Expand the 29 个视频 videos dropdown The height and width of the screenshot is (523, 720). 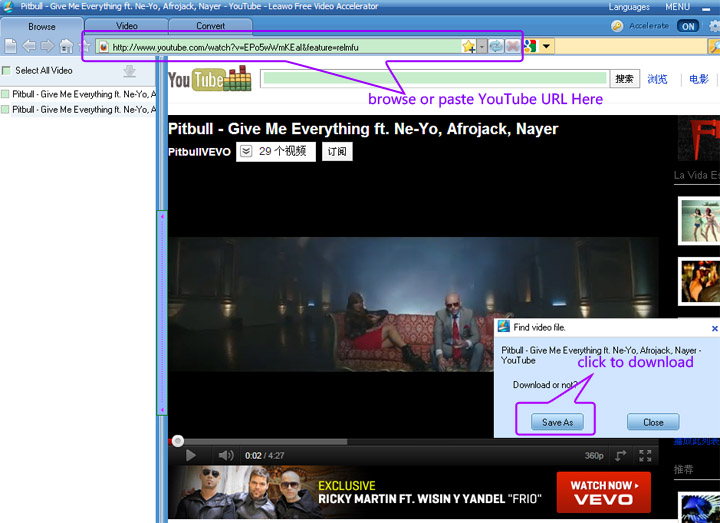pos(276,152)
